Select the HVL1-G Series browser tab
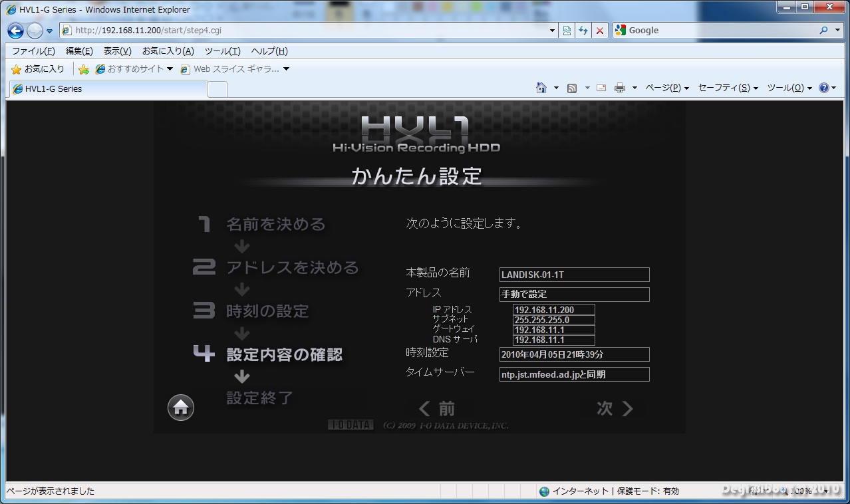850x504 pixels. point(108,88)
